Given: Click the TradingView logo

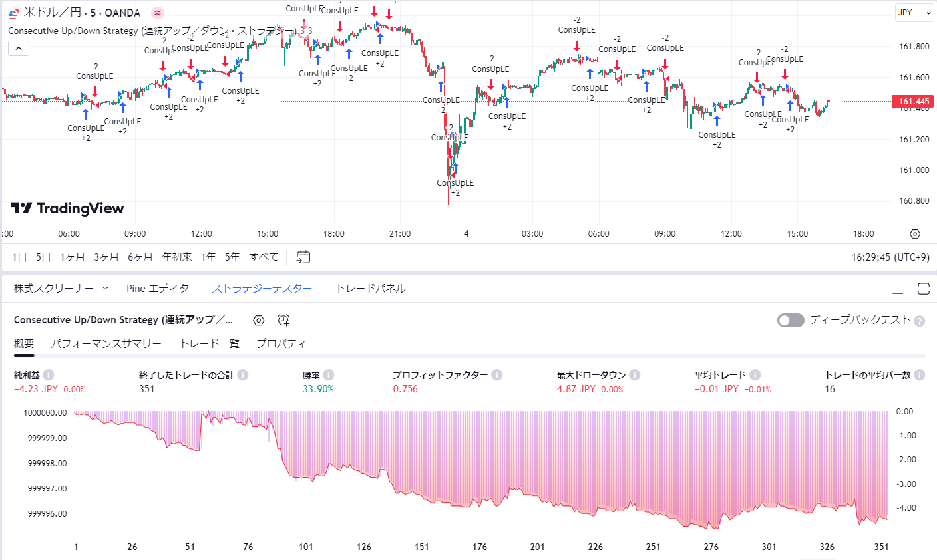Looking at the screenshot, I should [x=67, y=209].
